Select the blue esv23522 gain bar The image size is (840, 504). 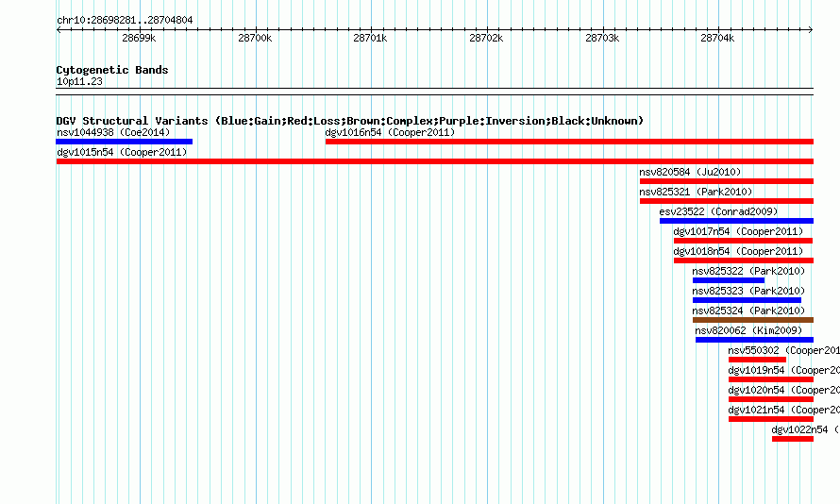(x=736, y=221)
